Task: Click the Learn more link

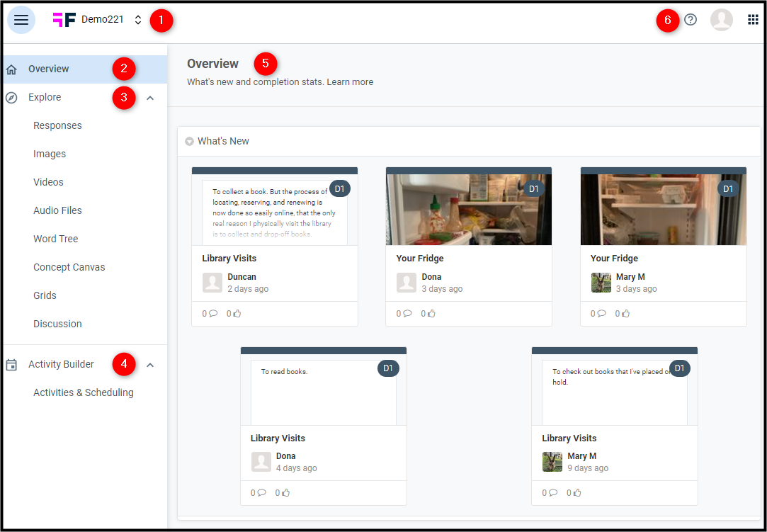Action: pyautogui.click(x=350, y=81)
